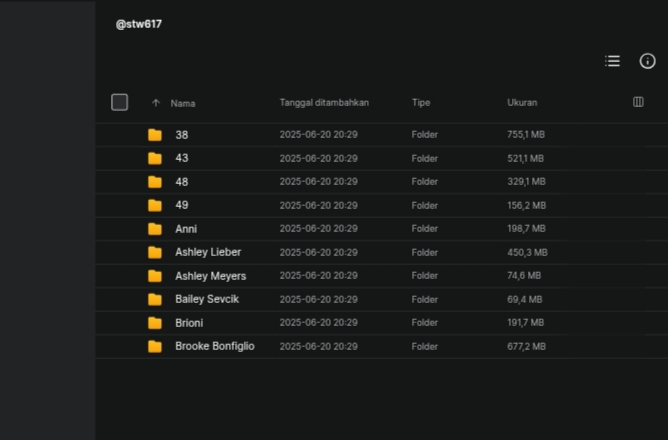This screenshot has height=440, width=668.
Task: Click the 450,3 MB size value
Action: click(527, 252)
